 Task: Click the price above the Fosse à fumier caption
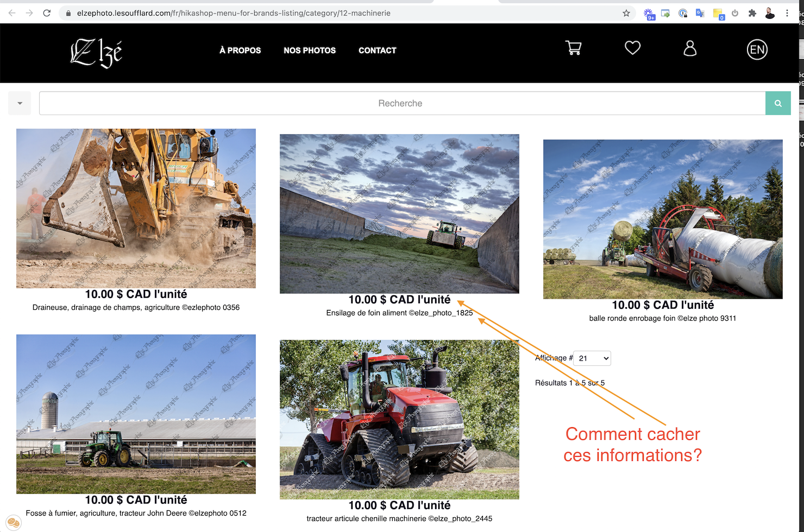(136, 500)
